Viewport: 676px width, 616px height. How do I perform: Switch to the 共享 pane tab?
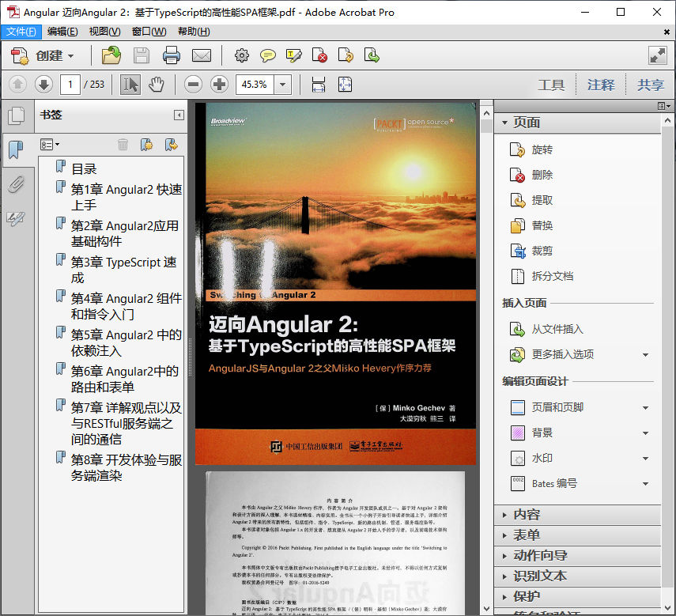coord(651,85)
